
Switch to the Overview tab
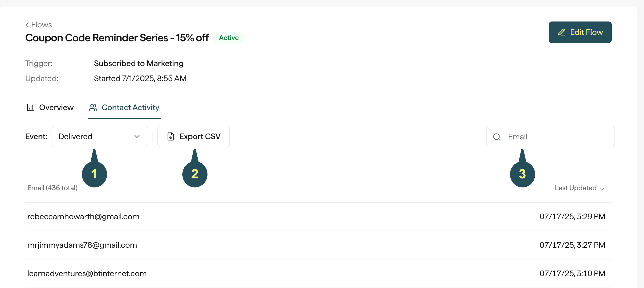coord(50,107)
